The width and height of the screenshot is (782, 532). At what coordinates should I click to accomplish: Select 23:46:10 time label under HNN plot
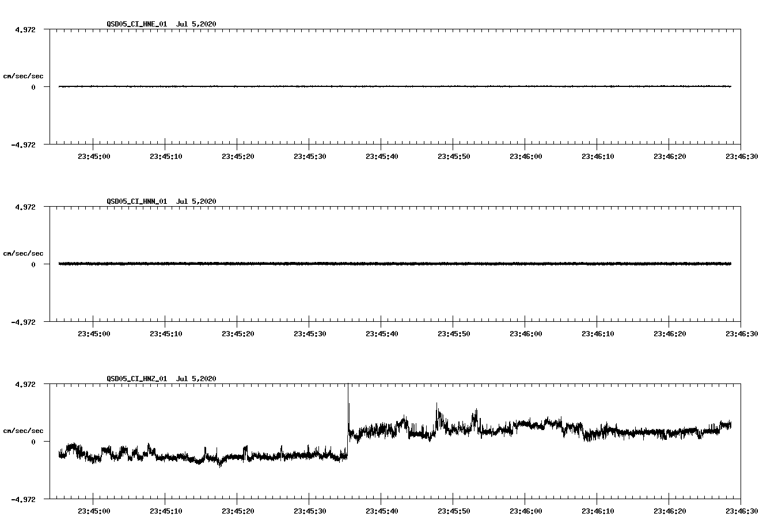[x=597, y=333]
